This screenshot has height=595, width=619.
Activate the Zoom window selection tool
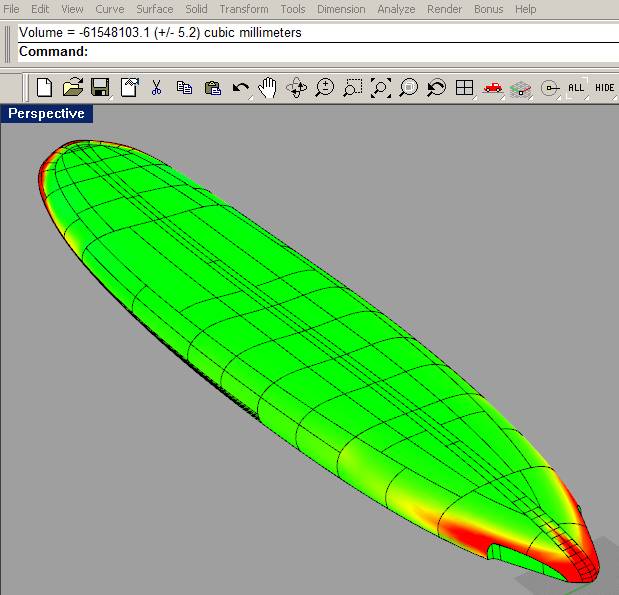coord(352,88)
